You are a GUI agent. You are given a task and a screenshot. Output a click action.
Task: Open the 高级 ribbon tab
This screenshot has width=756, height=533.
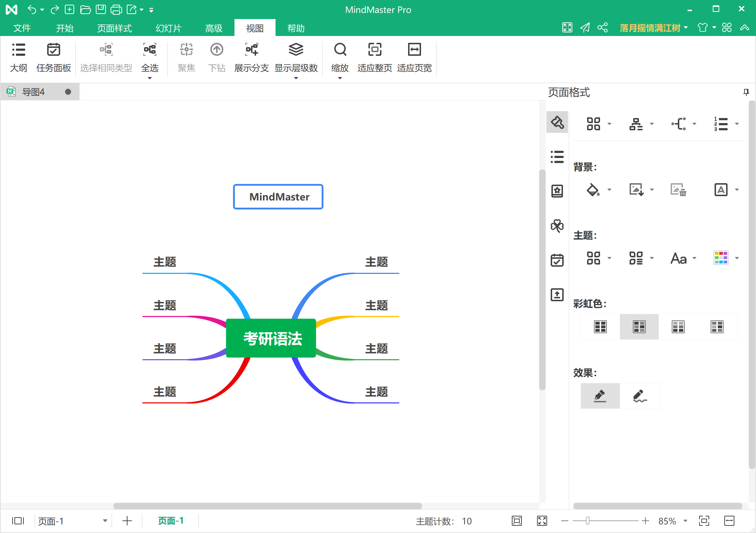tap(214, 28)
